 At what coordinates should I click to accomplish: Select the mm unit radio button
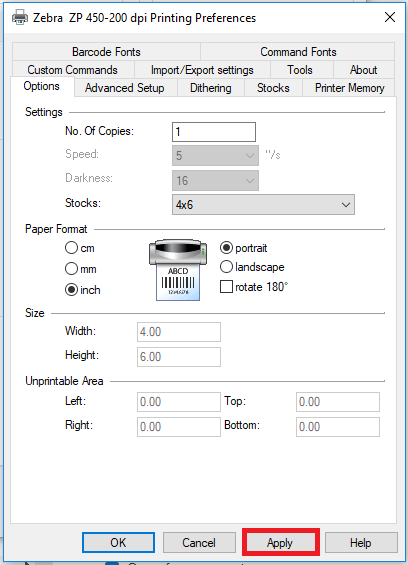pos(71,269)
